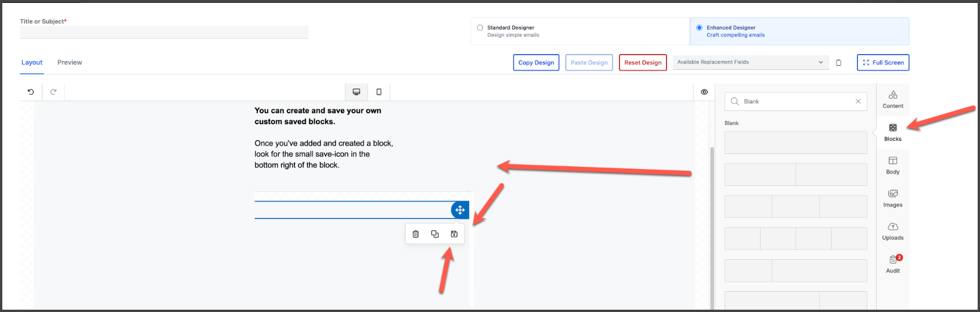Enter Full Screen mode
The width and height of the screenshot is (980, 312).
pos(882,63)
